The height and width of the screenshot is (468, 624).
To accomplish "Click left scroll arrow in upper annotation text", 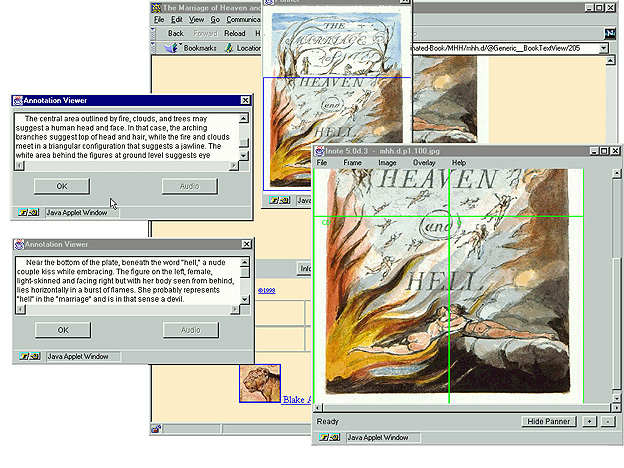I will click(x=19, y=166).
